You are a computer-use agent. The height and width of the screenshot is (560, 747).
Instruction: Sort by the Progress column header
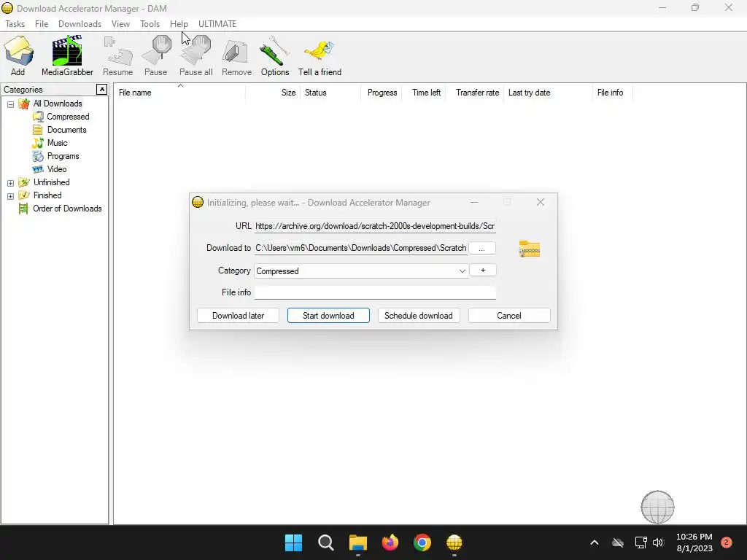382,93
